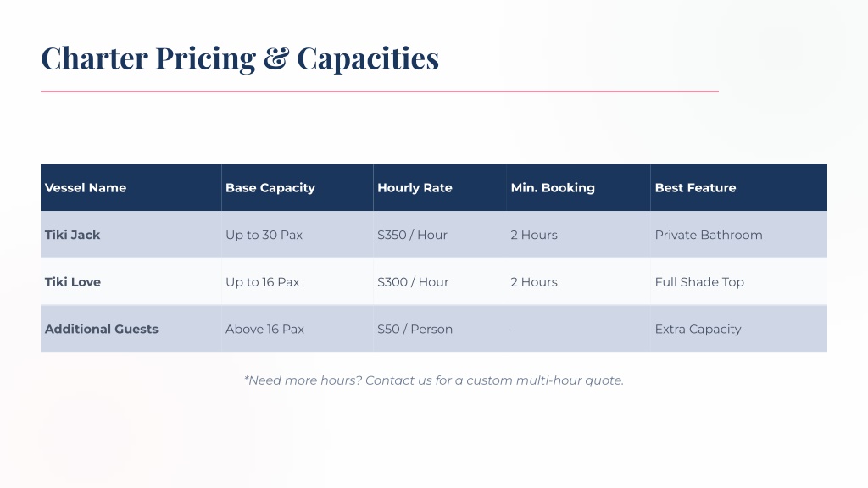Viewport: 868px width, 488px height.
Task: Select the Up to 30 Pax cell
Action: pyautogui.click(x=298, y=235)
